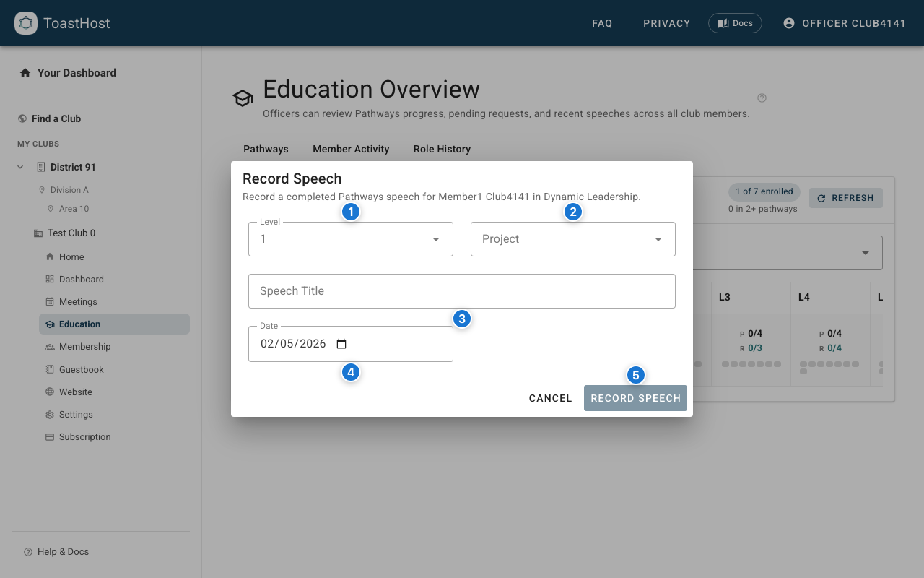Screen dimensions: 924x578
Task: Click the home icon beside Your Dashboard
Action: tap(25, 73)
